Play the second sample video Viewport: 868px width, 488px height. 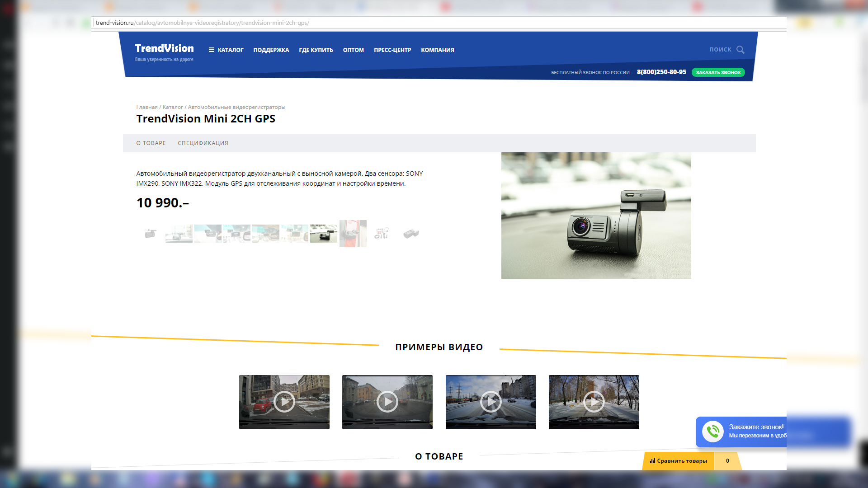[x=387, y=402]
